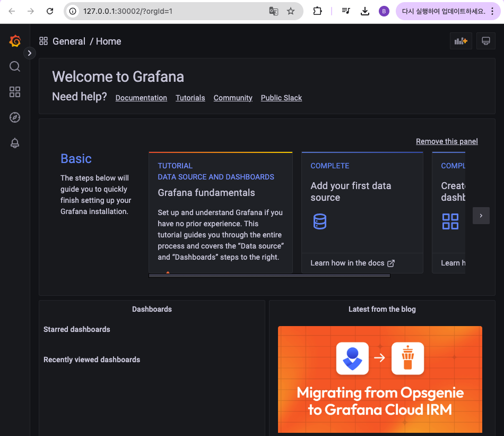Expand the sidebar with the chevron button
Viewport: 504px width, 436px height.
30,53
